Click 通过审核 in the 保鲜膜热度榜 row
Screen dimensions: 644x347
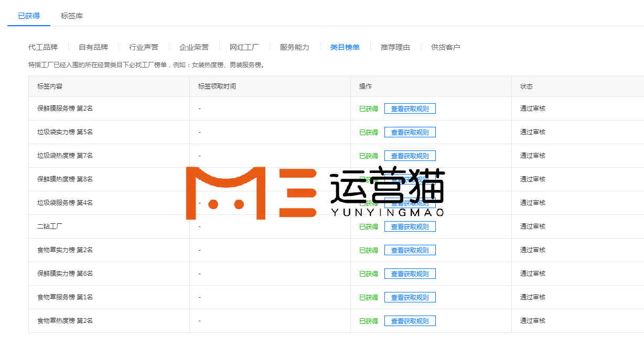click(x=533, y=179)
